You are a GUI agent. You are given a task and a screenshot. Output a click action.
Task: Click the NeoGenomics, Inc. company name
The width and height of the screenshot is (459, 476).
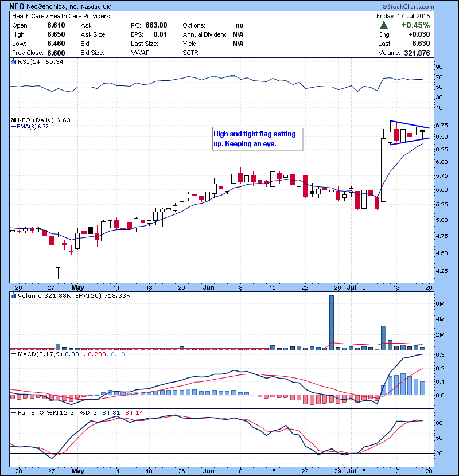(x=52, y=6)
